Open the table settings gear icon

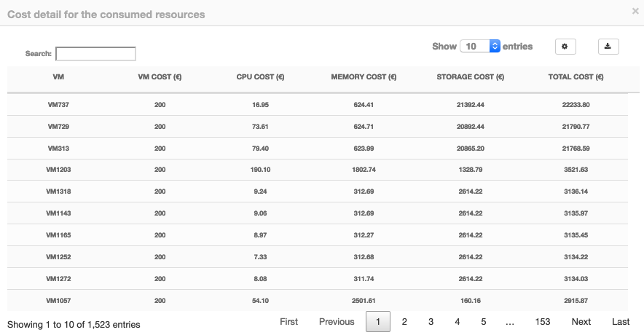[x=565, y=47]
